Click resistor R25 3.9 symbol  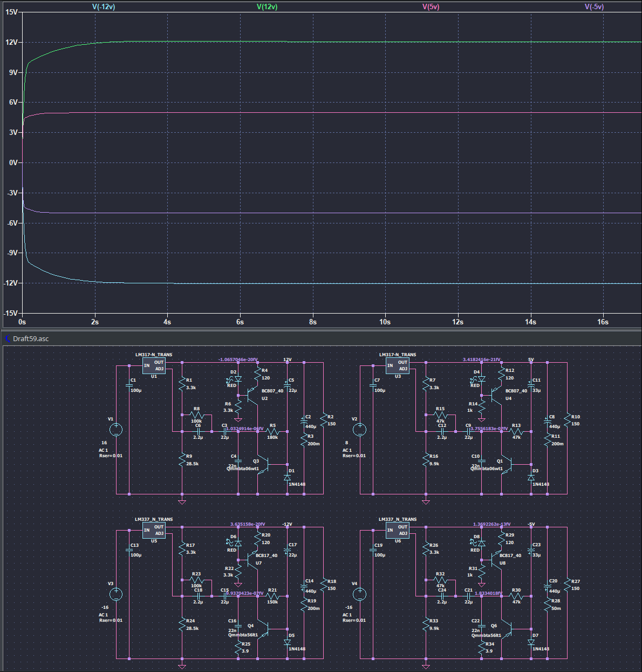[x=238, y=648]
